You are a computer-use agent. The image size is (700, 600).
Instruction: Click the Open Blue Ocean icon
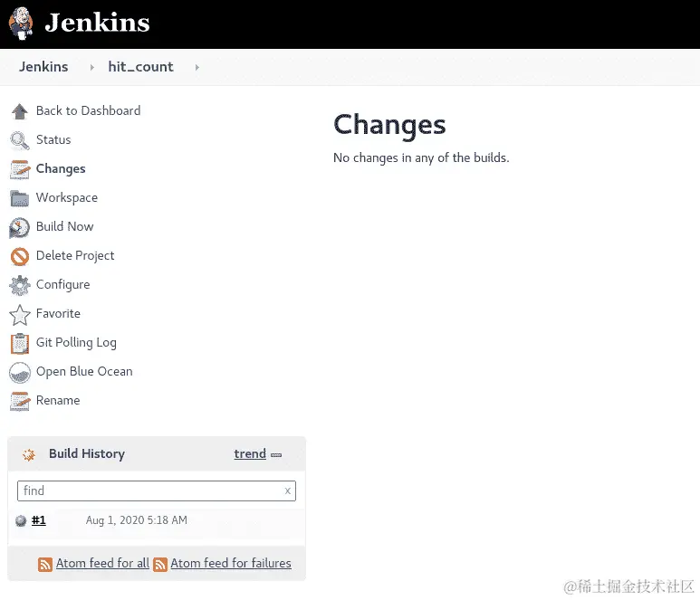[x=20, y=372]
